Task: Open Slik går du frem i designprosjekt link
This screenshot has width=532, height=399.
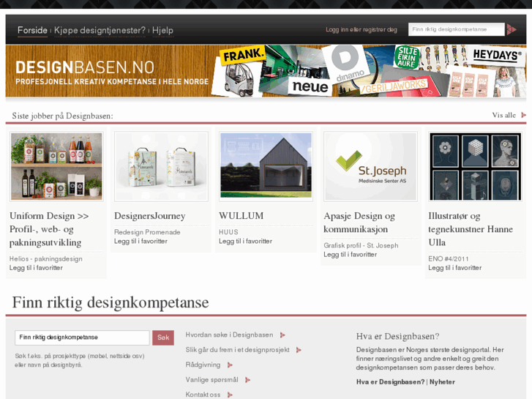Action: pyautogui.click(x=237, y=350)
